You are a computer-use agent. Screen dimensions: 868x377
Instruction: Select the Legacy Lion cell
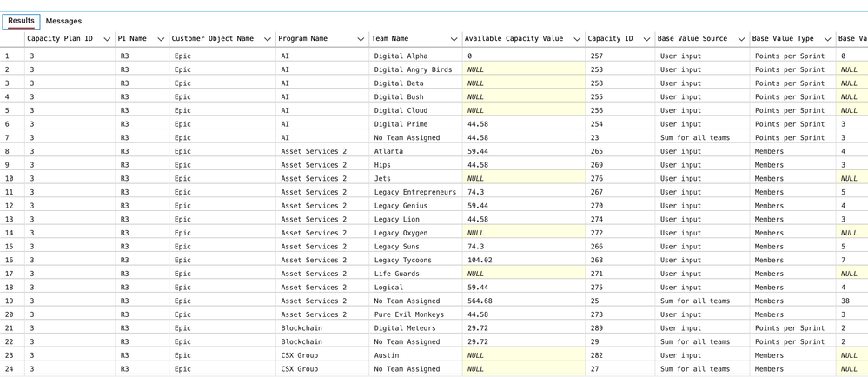point(415,219)
